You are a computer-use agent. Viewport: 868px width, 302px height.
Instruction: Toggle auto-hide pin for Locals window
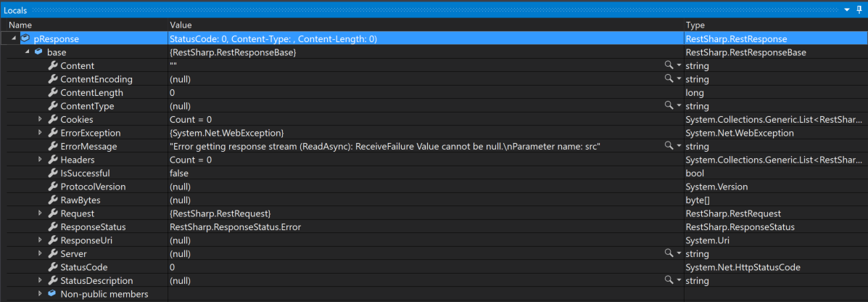(860, 10)
